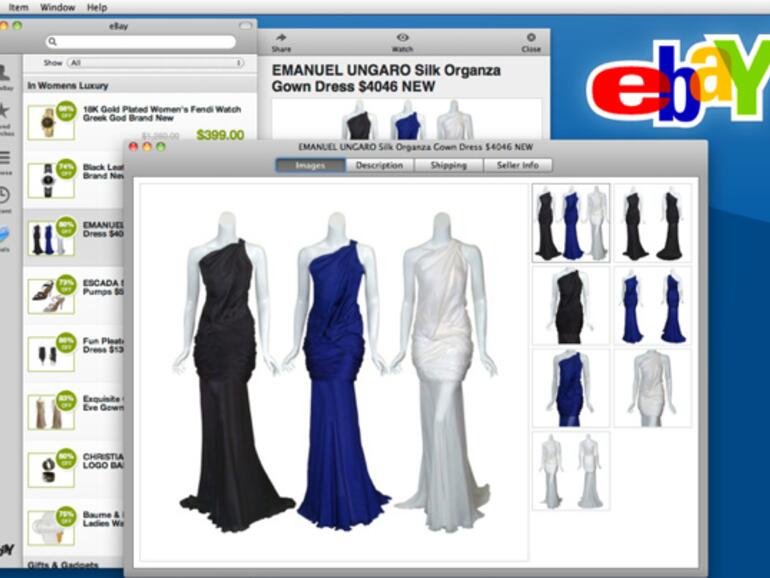Screen dimensions: 770x578
Task: Select the two white gowns thumbnail
Action: point(571,471)
